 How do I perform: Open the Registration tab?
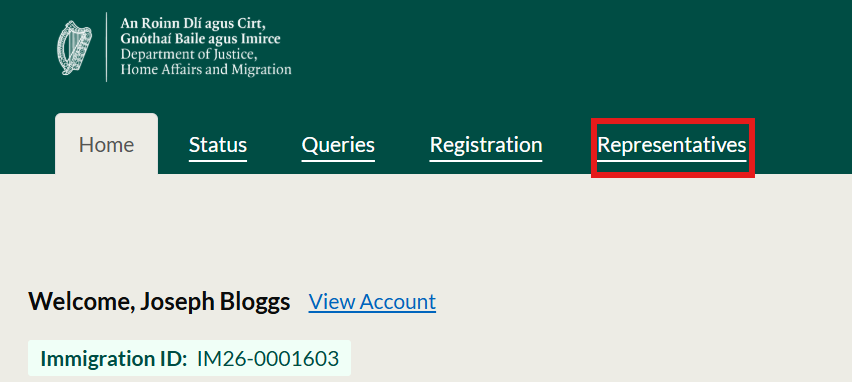pos(486,145)
